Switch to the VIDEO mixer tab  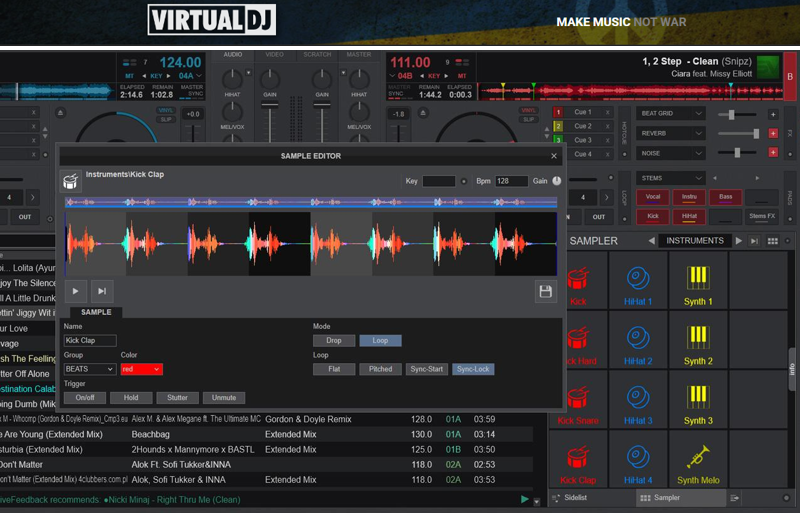coord(274,55)
